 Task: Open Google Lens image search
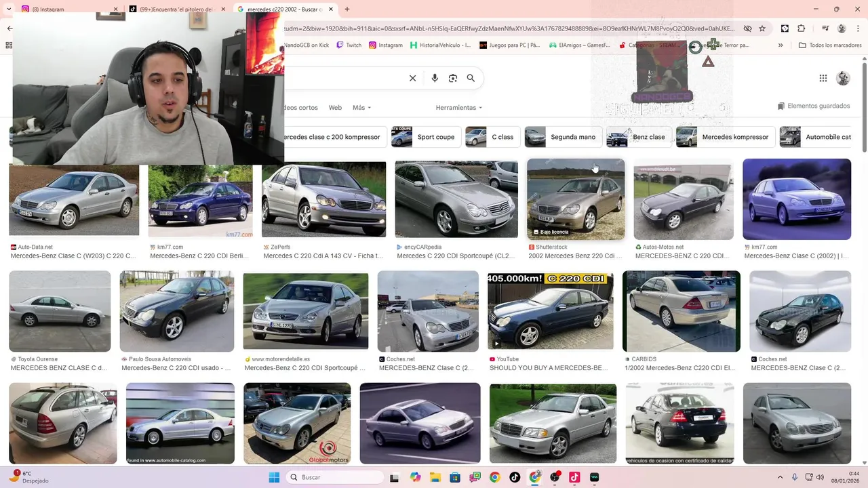(453, 78)
